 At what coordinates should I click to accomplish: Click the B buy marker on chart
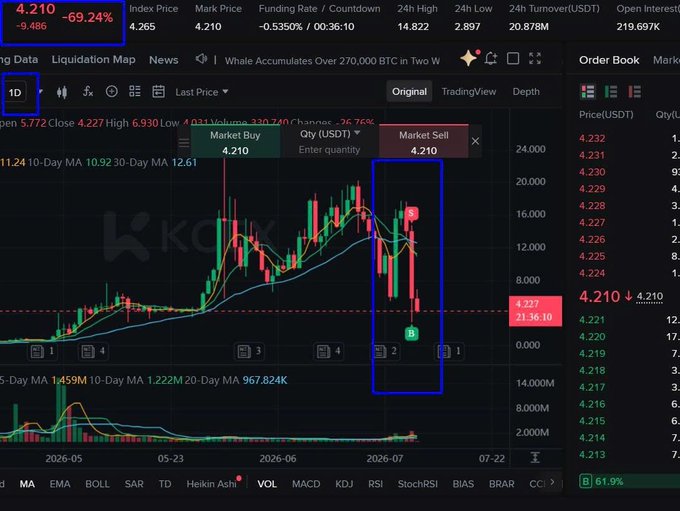412,334
